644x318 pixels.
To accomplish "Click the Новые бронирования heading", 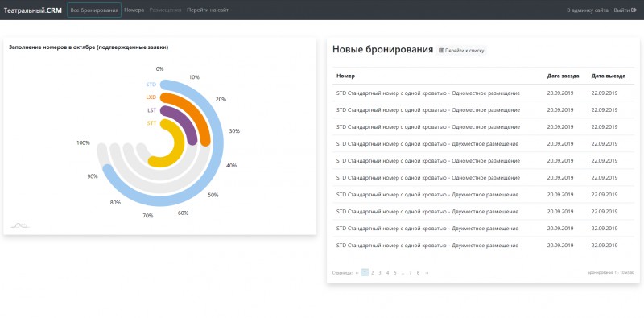I will click(x=383, y=50).
